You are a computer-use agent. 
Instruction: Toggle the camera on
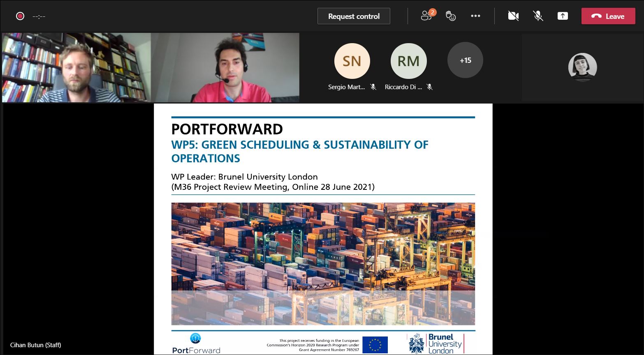coord(513,16)
